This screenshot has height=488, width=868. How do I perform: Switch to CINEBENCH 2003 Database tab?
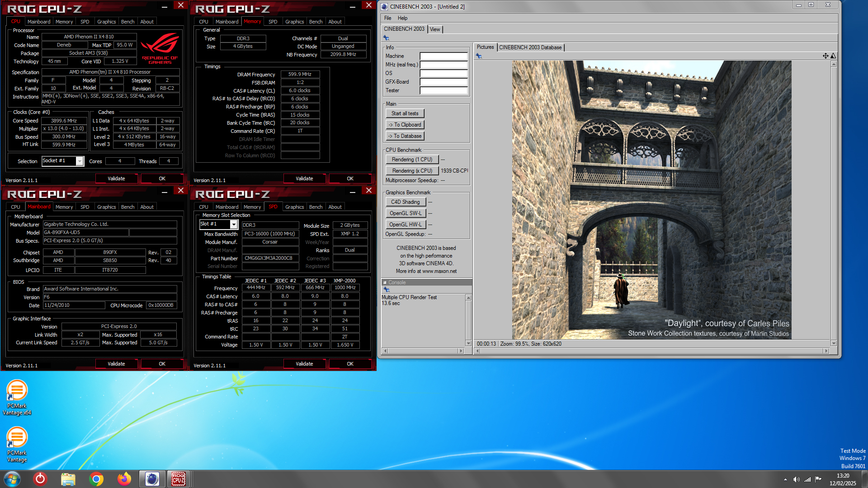click(x=530, y=47)
